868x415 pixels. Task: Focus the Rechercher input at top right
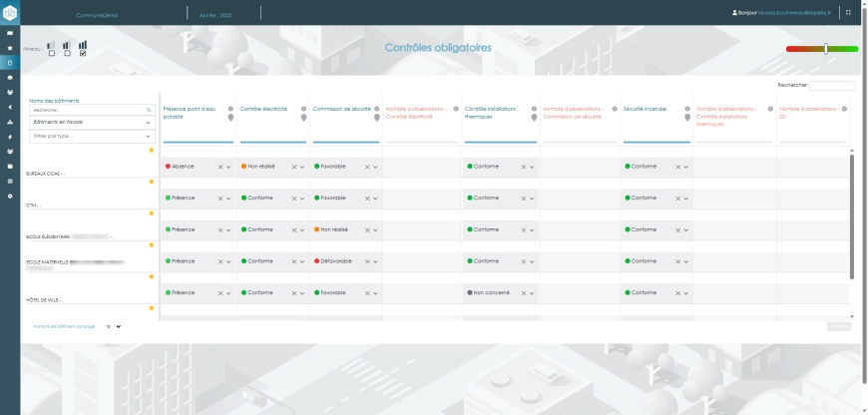[832, 86]
